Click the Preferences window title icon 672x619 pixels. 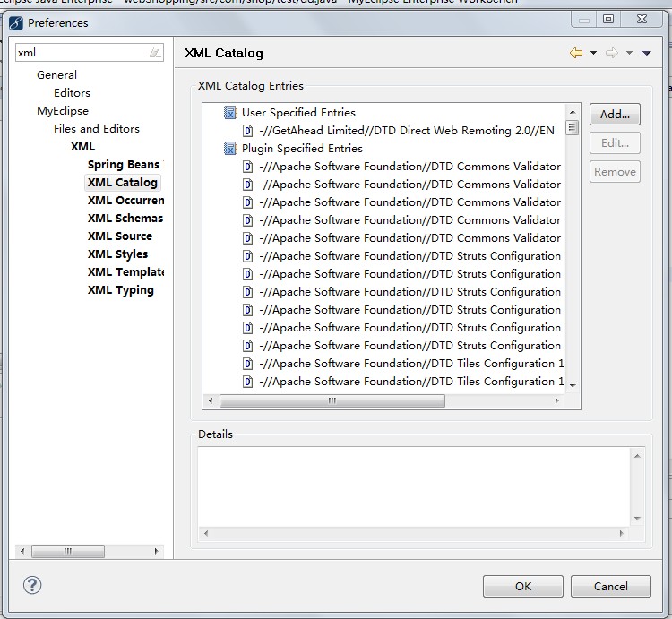[16, 22]
